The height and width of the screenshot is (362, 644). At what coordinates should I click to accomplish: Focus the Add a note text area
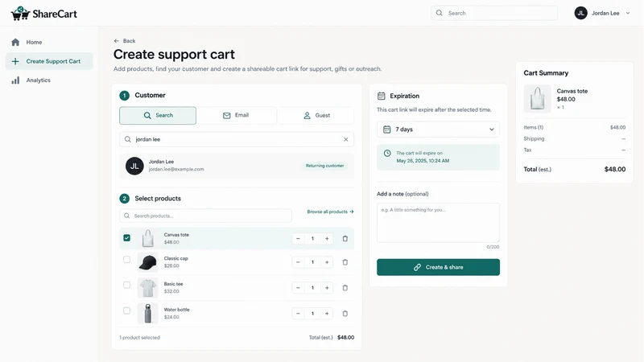[438, 223]
